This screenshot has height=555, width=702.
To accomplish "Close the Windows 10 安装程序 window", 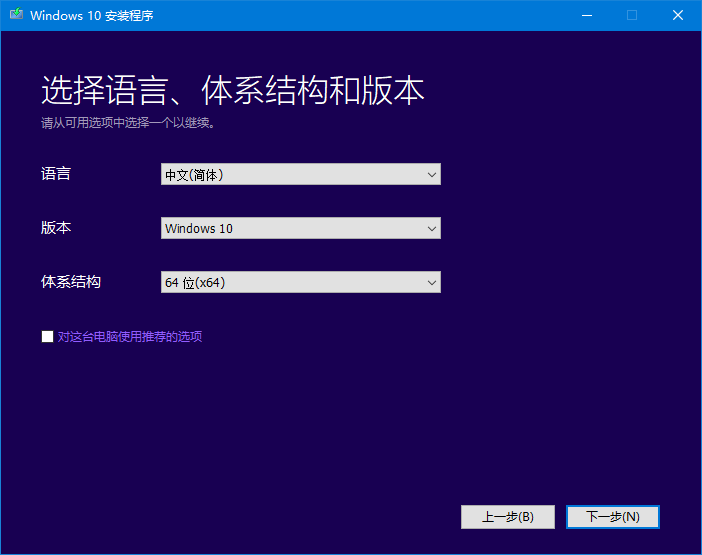I will point(677,15).
